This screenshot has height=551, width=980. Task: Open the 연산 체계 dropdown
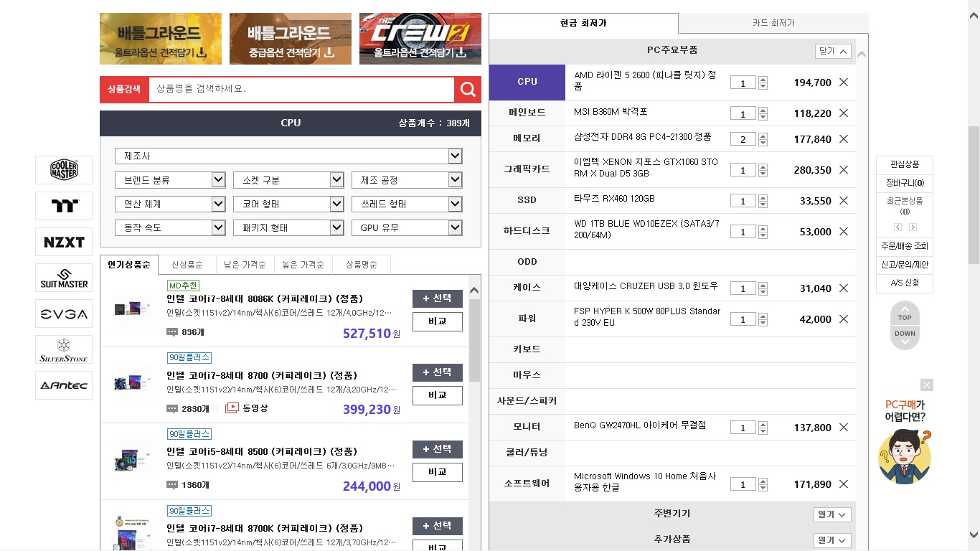tap(170, 204)
